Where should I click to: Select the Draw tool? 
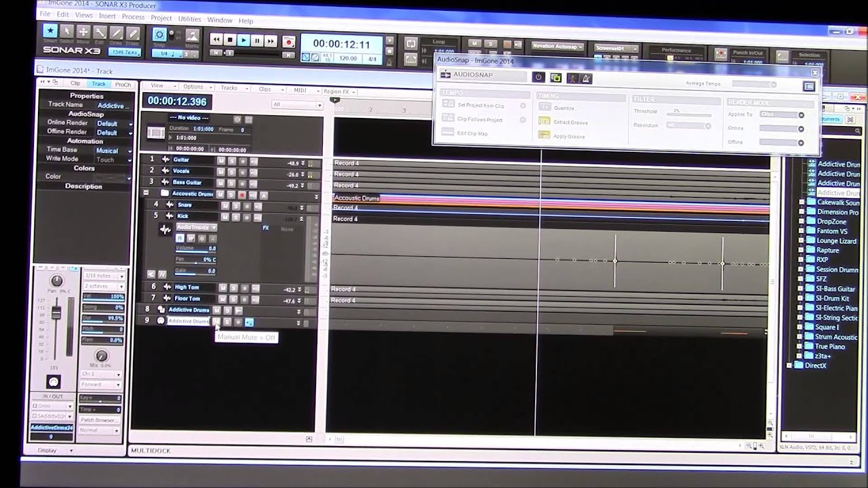[x=116, y=33]
